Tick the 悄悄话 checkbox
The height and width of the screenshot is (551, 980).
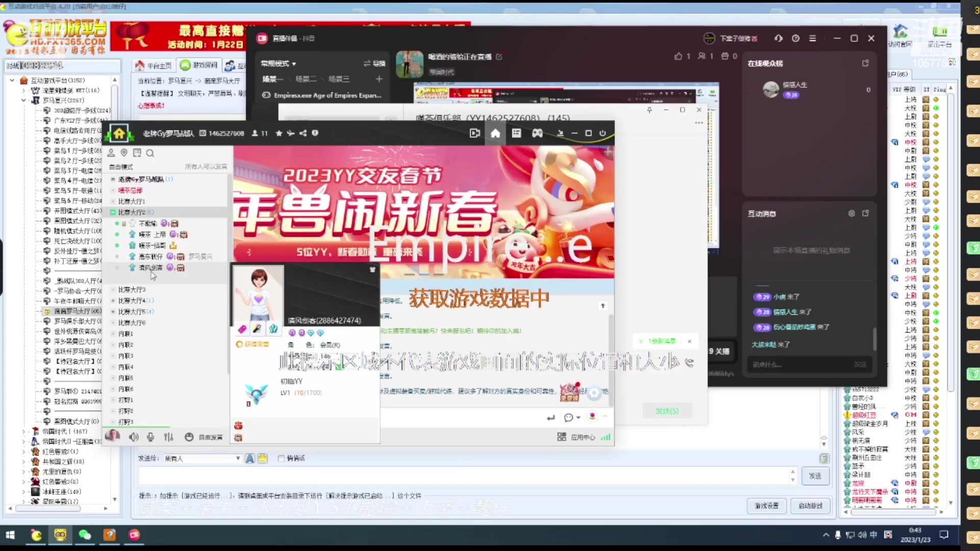click(281, 458)
